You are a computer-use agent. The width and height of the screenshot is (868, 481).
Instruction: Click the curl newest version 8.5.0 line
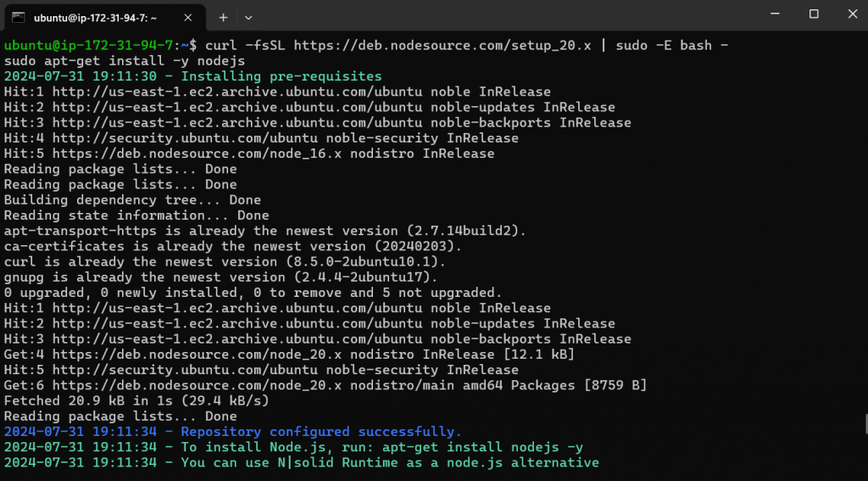coord(225,262)
